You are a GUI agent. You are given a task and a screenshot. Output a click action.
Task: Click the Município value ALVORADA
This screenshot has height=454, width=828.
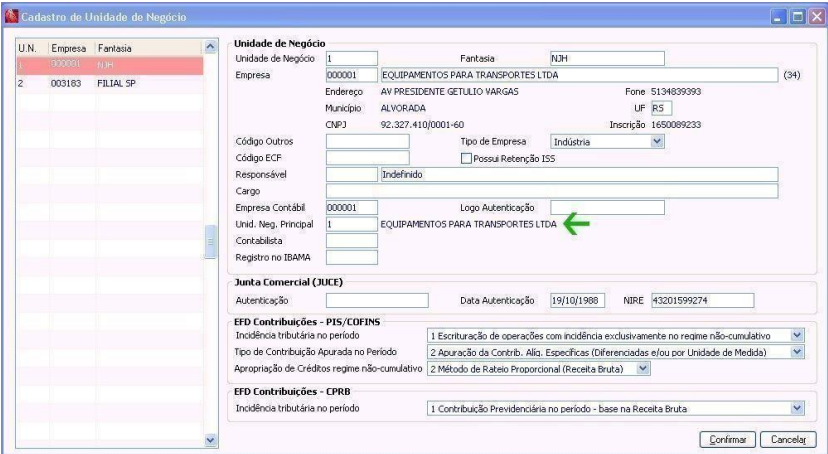403,108
